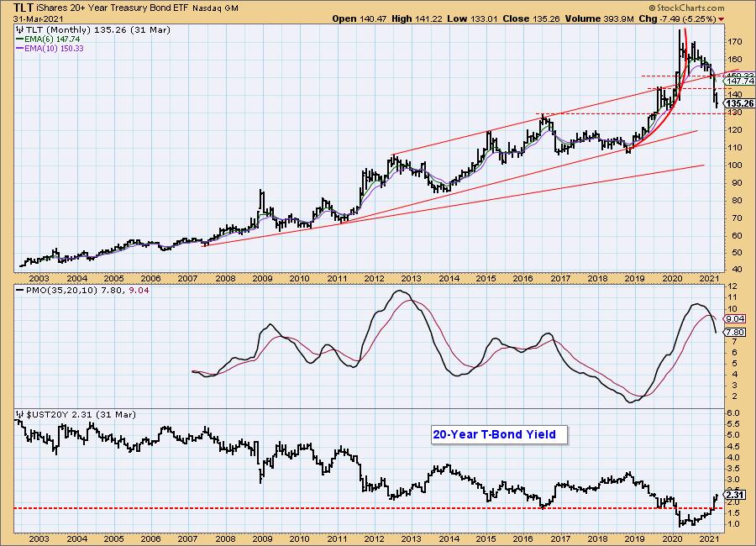Viewport: 756px width, 546px height.
Task: Select the High 141.22 value
Action: (417, 18)
